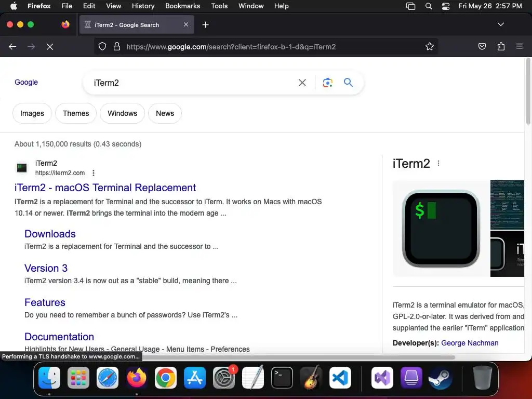Image resolution: width=532 pixels, height=399 pixels.
Task: Open the Bookmarks menu
Action: [182, 6]
